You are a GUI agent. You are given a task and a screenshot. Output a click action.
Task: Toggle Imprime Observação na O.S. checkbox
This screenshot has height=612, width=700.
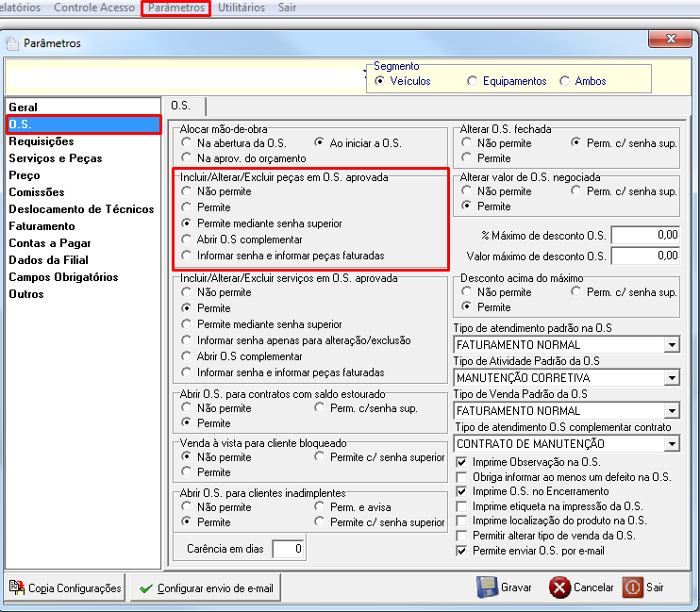[x=461, y=462]
